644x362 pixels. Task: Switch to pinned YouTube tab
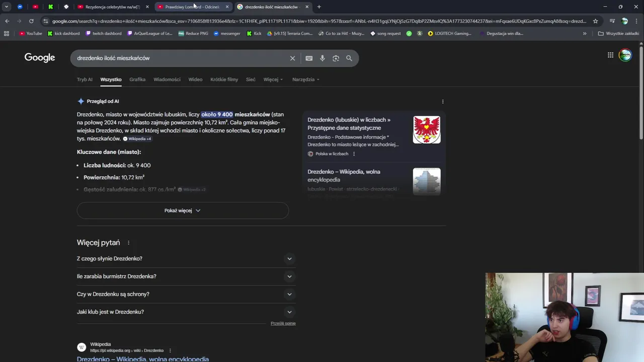tap(35, 7)
